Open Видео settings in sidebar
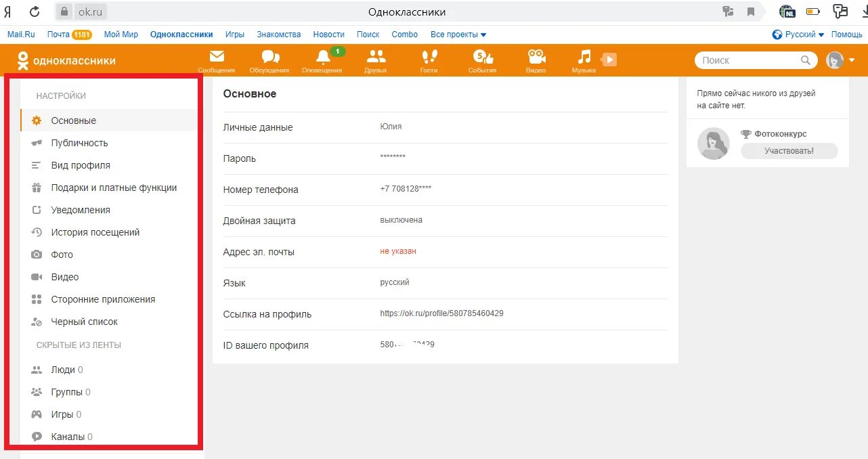 pyautogui.click(x=108, y=277)
